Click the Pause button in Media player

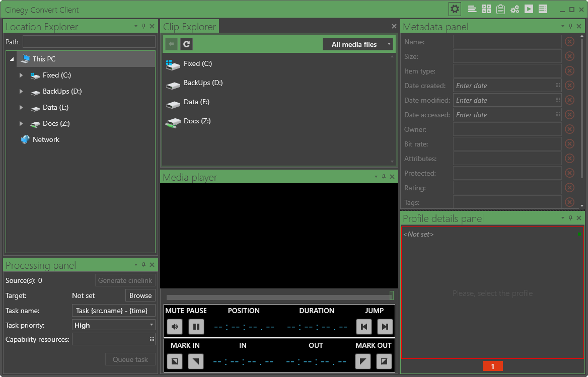[x=196, y=326]
